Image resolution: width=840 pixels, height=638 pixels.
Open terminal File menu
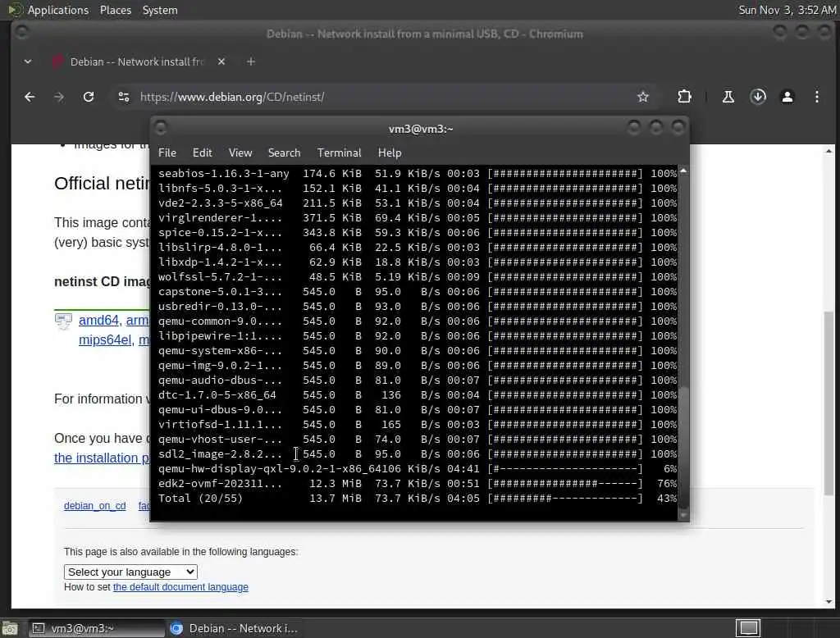[167, 153]
